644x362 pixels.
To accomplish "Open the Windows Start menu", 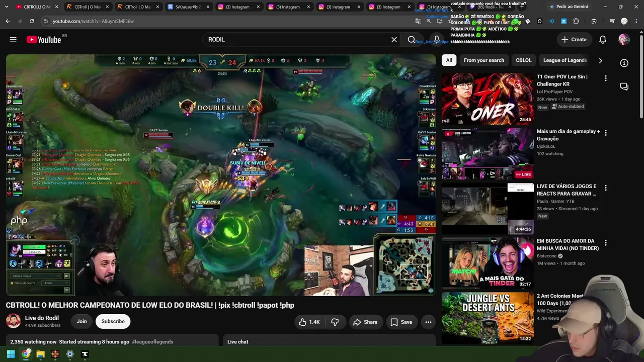I will (x=11, y=354).
